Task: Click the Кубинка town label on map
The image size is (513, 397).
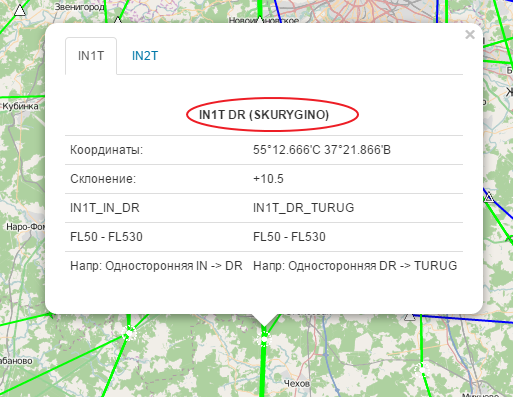Action: [20, 106]
